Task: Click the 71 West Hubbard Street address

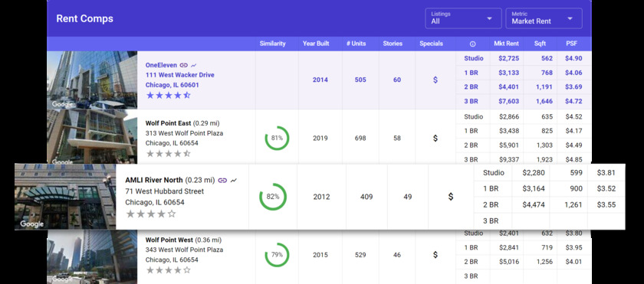Action: [x=164, y=191]
